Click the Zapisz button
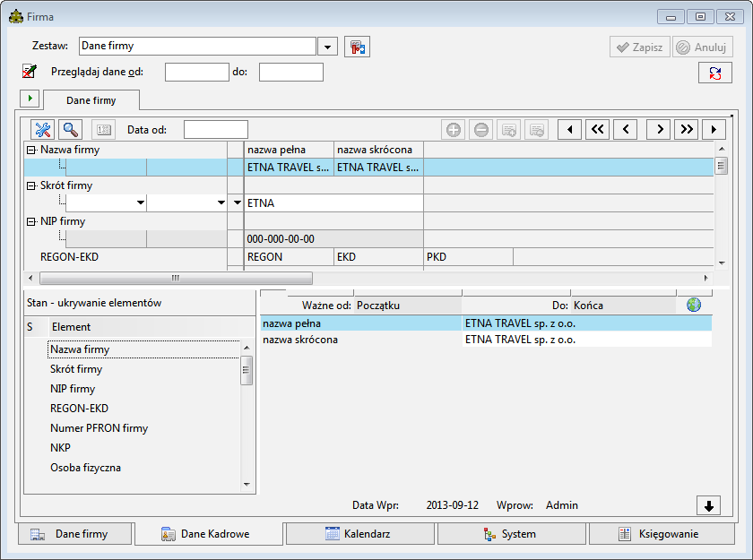This screenshot has height=560, width=753. [x=640, y=47]
